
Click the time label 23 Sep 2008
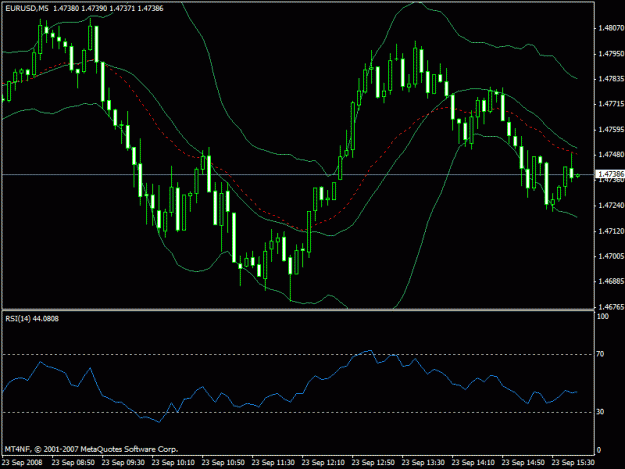point(22,462)
